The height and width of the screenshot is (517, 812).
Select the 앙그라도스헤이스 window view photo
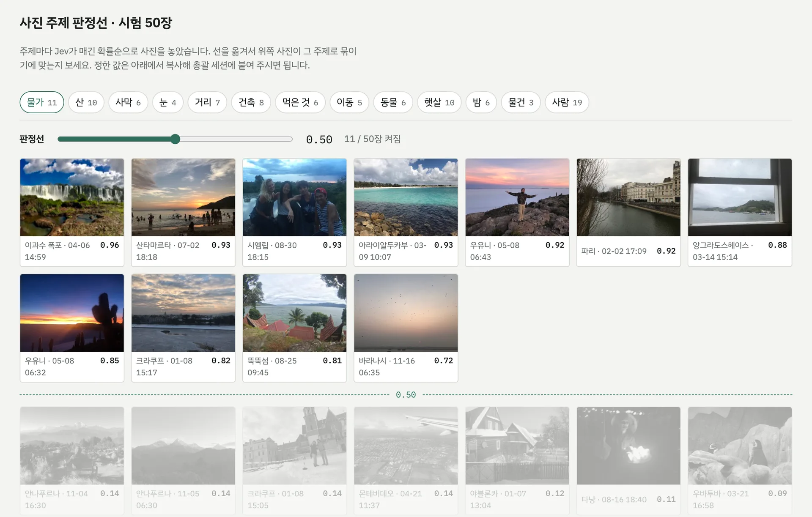point(740,197)
